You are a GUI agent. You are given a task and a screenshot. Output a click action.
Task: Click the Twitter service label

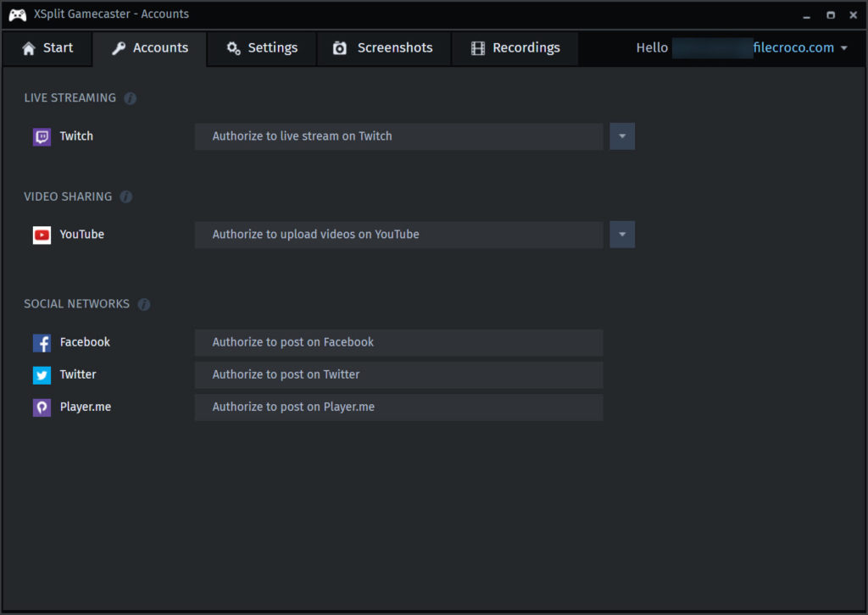pyautogui.click(x=78, y=374)
